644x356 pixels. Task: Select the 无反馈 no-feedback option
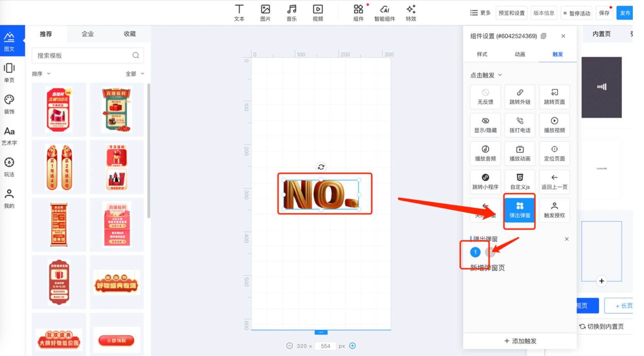coord(485,97)
